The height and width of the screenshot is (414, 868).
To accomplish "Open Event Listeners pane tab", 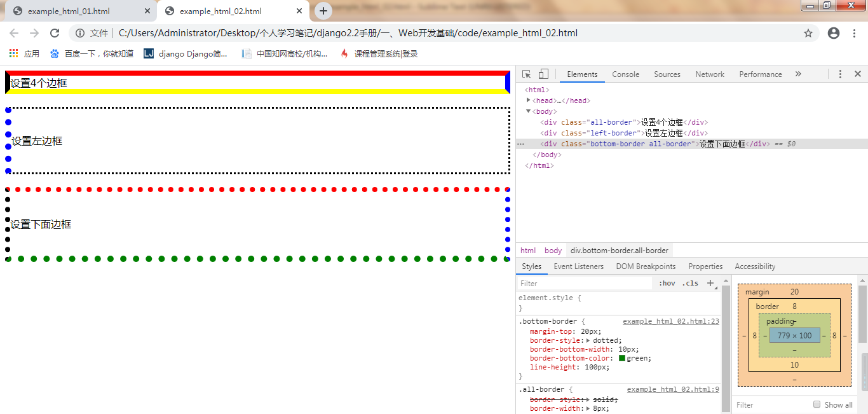I will [579, 266].
